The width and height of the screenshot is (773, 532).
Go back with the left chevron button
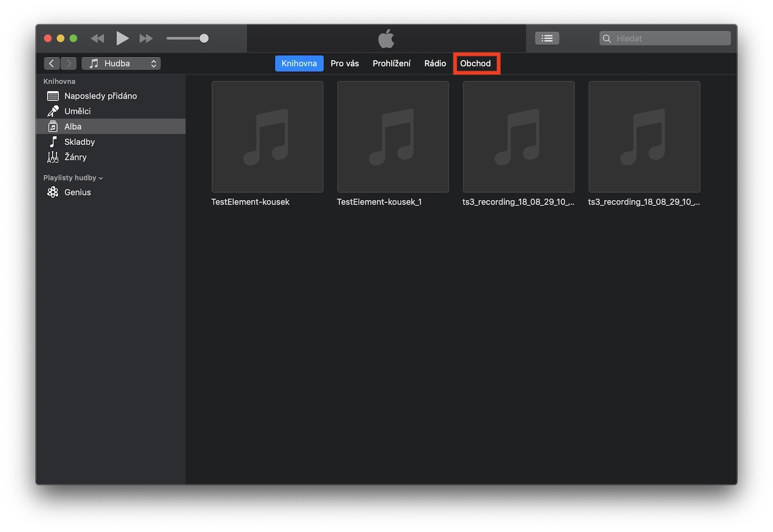pyautogui.click(x=52, y=63)
